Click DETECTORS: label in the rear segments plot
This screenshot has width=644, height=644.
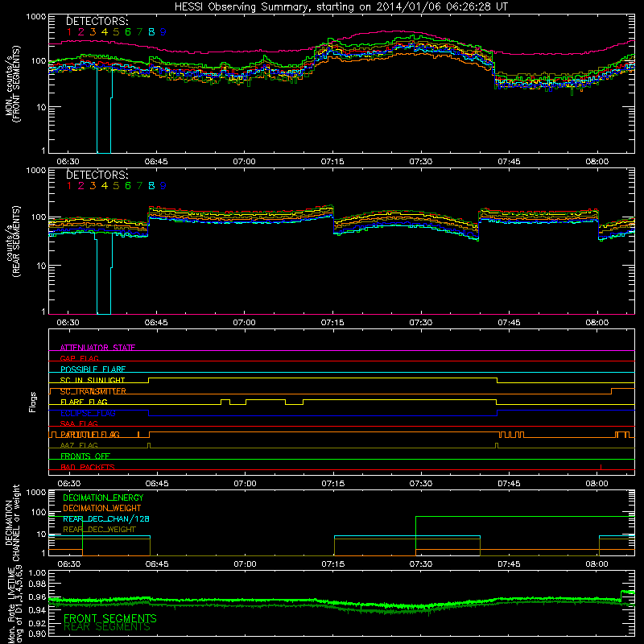click(97, 175)
